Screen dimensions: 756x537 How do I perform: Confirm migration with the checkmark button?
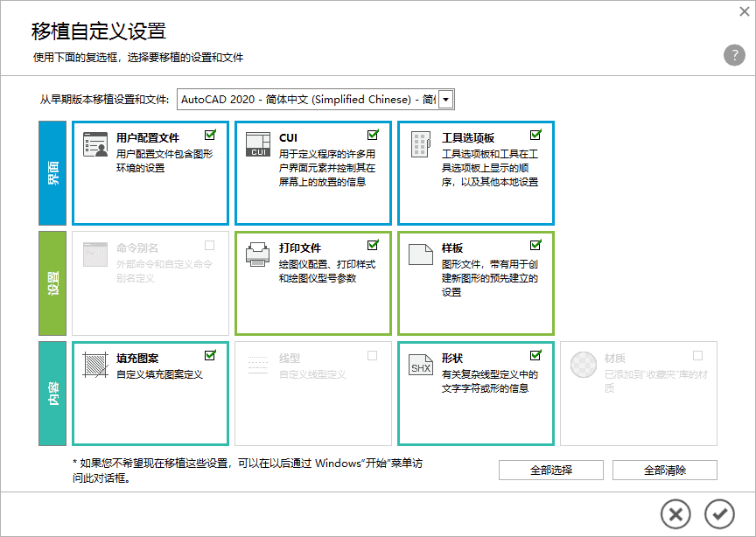[x=720, y=513]
